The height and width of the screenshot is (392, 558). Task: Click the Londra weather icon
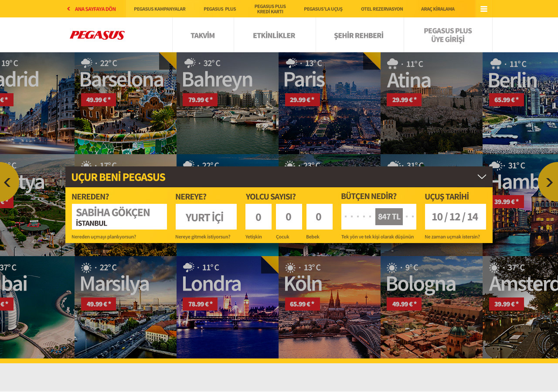(x=189, y=267)
